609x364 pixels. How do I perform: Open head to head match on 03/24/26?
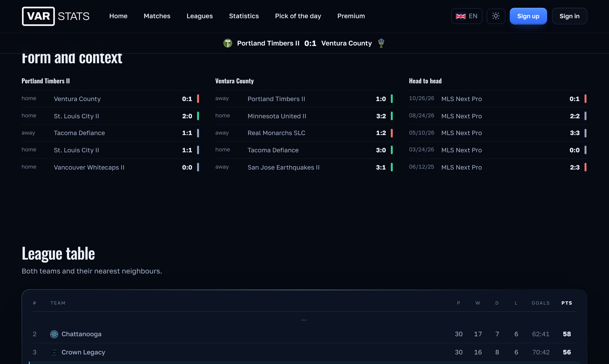click(498, 150)
